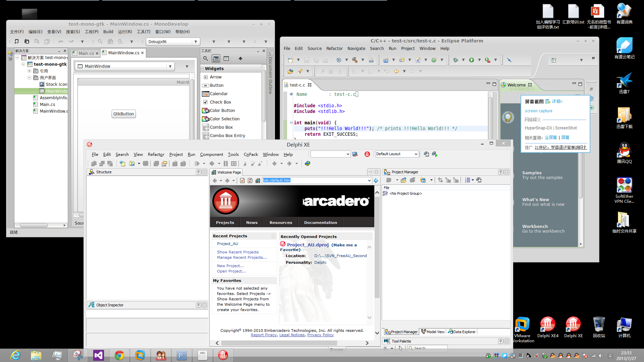Click the green Run icon in Eclipse

tap(472, 60)
